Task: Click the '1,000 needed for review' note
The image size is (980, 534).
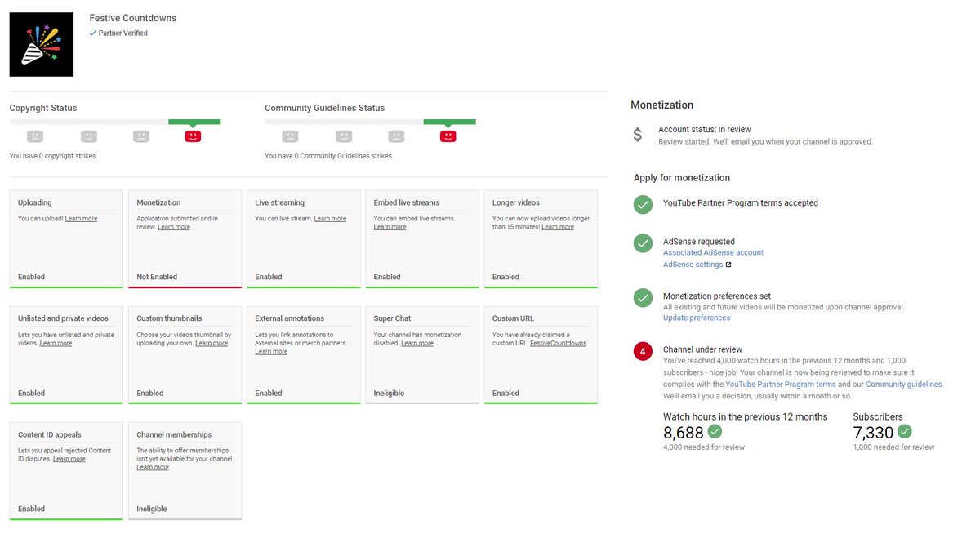Action: [x=893, y=447]
